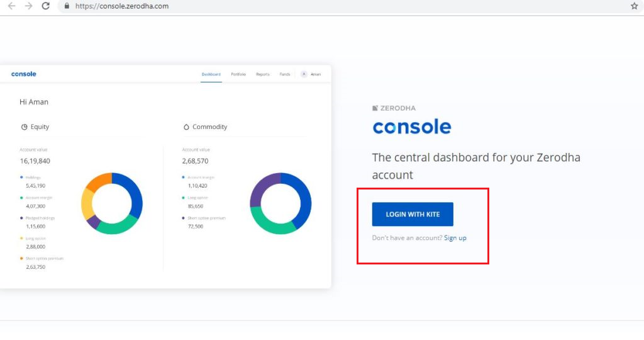
Task: Click the Equity Account margin value 4,07,300
Action: tap(36, 207)
